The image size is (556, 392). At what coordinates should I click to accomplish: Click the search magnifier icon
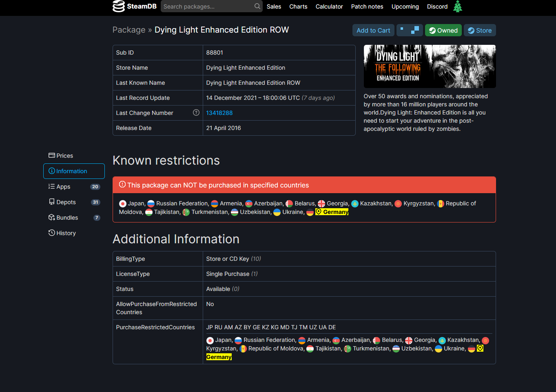pyautogui.click(x=257, y=6)
